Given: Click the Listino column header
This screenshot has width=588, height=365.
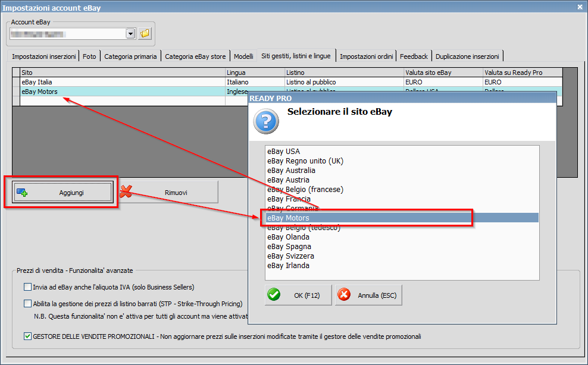Looking at the screenshot, I should coord(344,73).
